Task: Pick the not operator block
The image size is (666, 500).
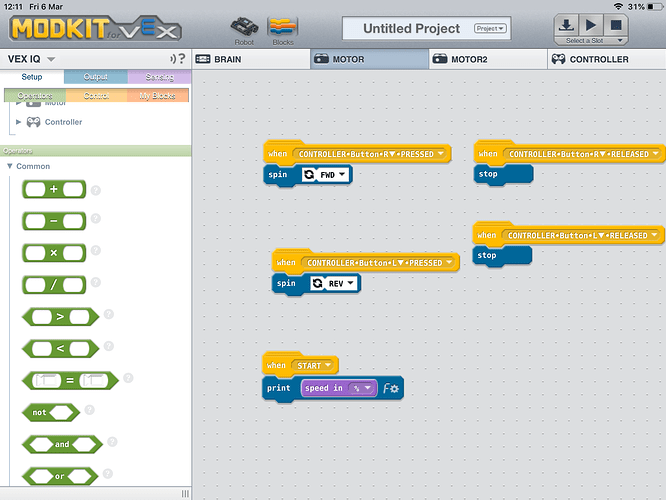Action: 51,412
